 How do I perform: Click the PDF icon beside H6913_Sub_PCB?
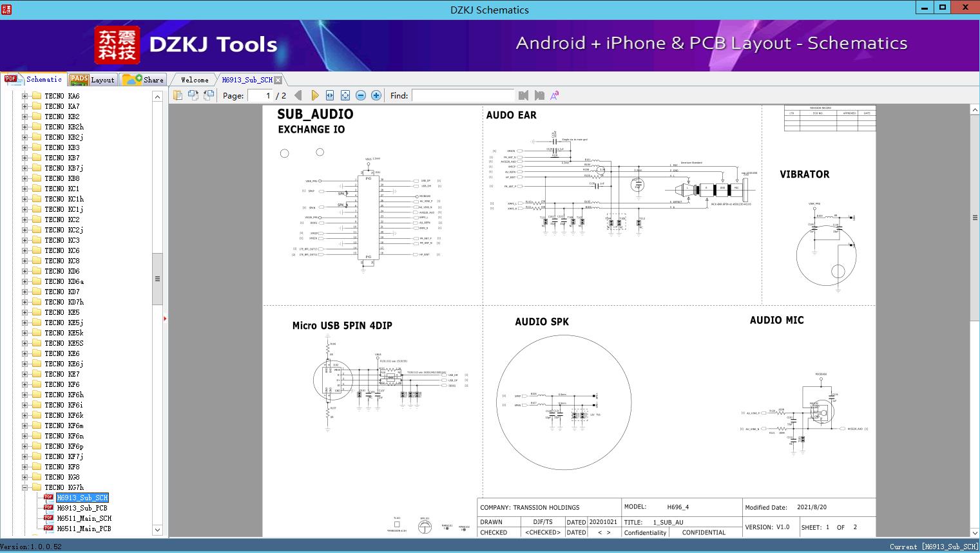click(x=48, y=508)
